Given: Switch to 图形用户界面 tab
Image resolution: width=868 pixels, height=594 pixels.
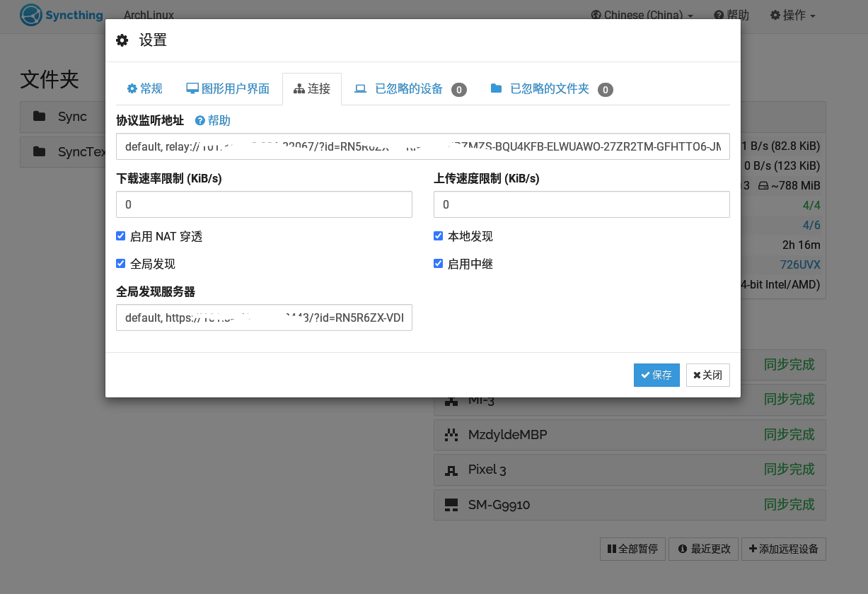Looking at the screenshot, I should 228,88.
